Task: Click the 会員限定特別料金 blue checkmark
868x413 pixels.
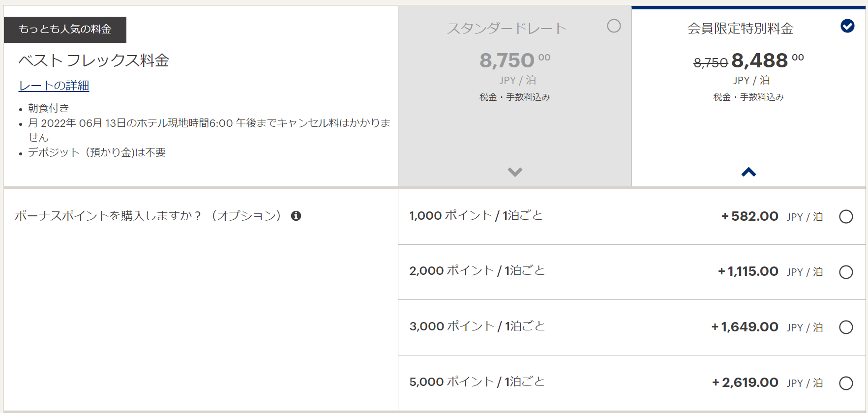Action: [847, 26]
